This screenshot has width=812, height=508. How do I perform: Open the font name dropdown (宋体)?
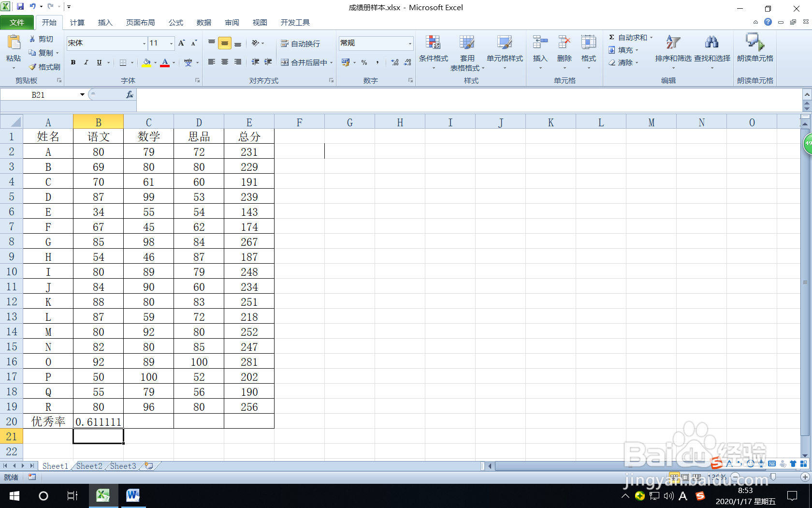point(144,44)
